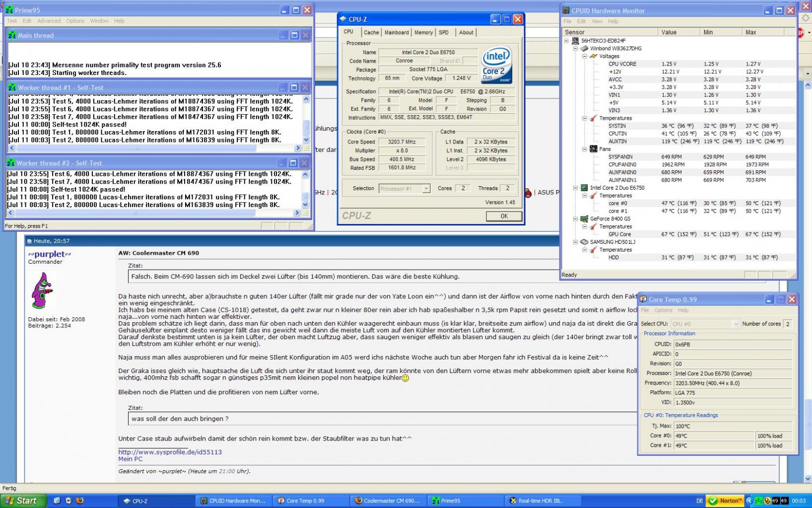Screen dimensions: 812x508
Task: Click the purple tentacle avatar of ~purplet~
Action: coord(43,291)
